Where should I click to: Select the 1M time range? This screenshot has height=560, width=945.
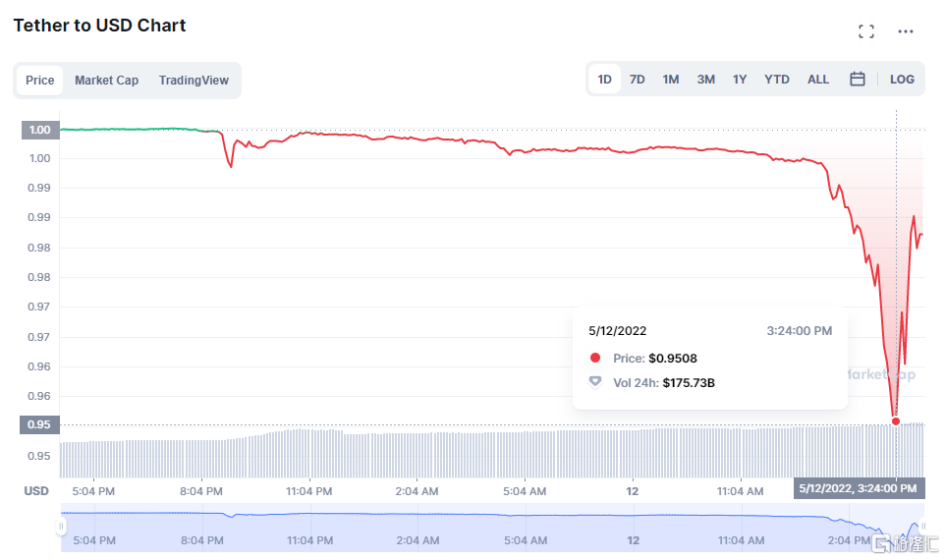tap(671, 79)
